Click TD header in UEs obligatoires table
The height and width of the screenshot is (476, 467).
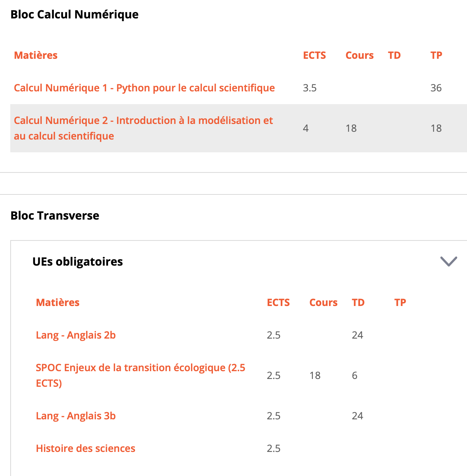coord(358,302)
